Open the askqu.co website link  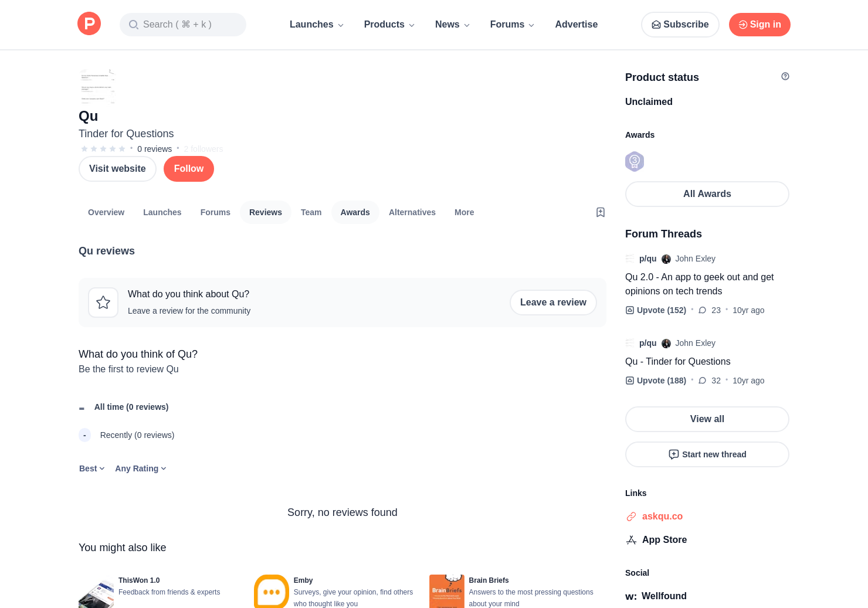click(662, 517)
